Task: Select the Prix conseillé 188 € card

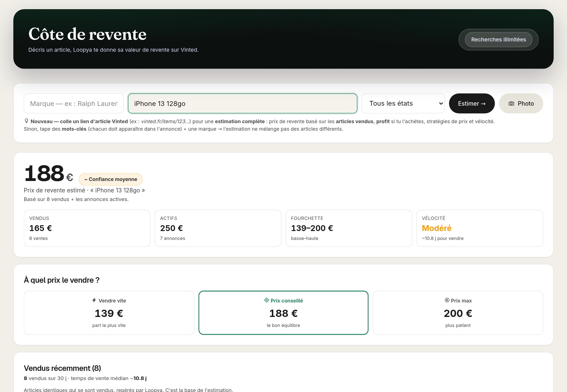Action: [x=283, y=313]
